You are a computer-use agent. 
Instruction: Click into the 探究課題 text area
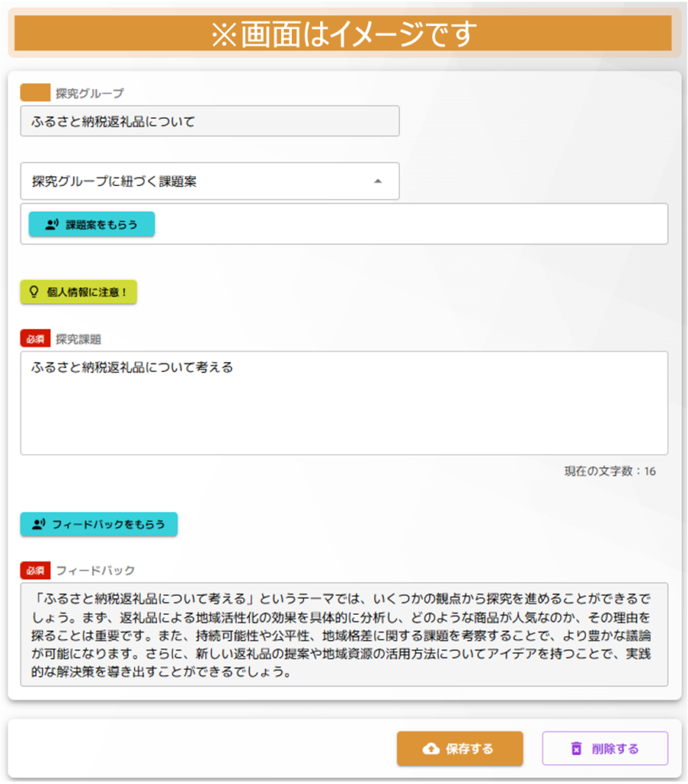click(343, 403)
